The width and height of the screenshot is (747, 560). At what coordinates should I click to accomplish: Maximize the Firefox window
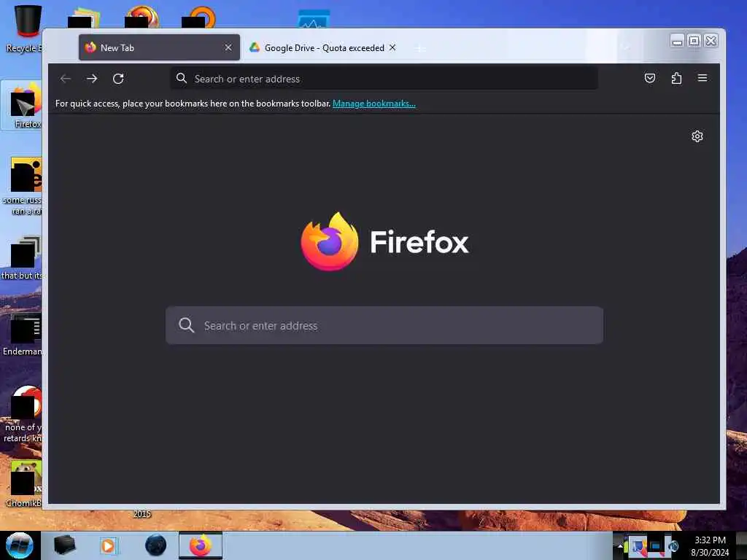click(x=694, y=42)
